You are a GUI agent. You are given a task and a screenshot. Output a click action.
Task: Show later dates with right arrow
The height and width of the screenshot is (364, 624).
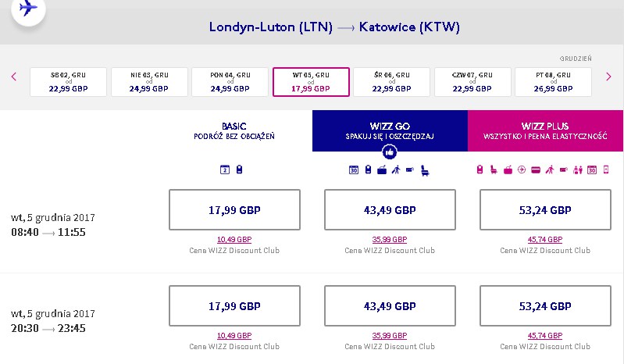click(608, 77)
